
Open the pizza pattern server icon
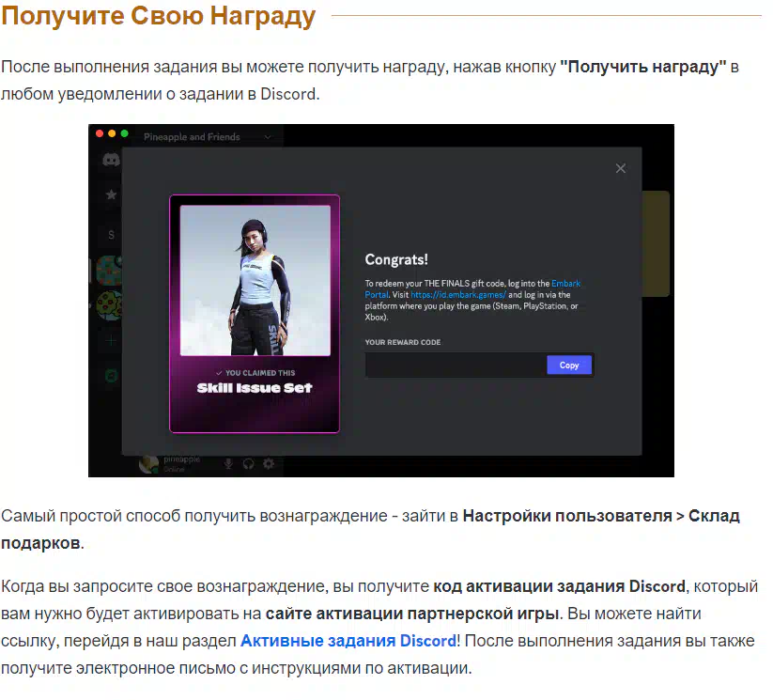point(110,306)
